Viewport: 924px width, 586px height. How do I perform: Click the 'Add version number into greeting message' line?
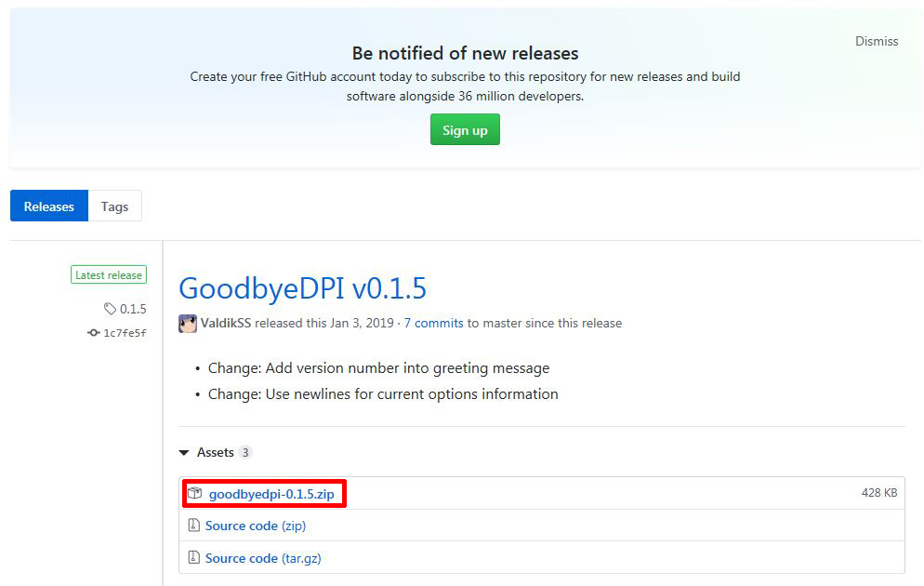[379, 367]
